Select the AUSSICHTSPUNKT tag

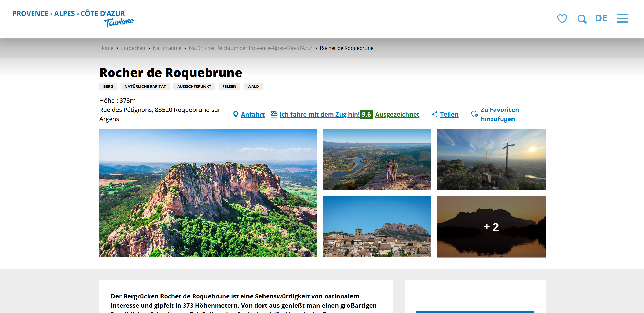[x=194, y=87]
